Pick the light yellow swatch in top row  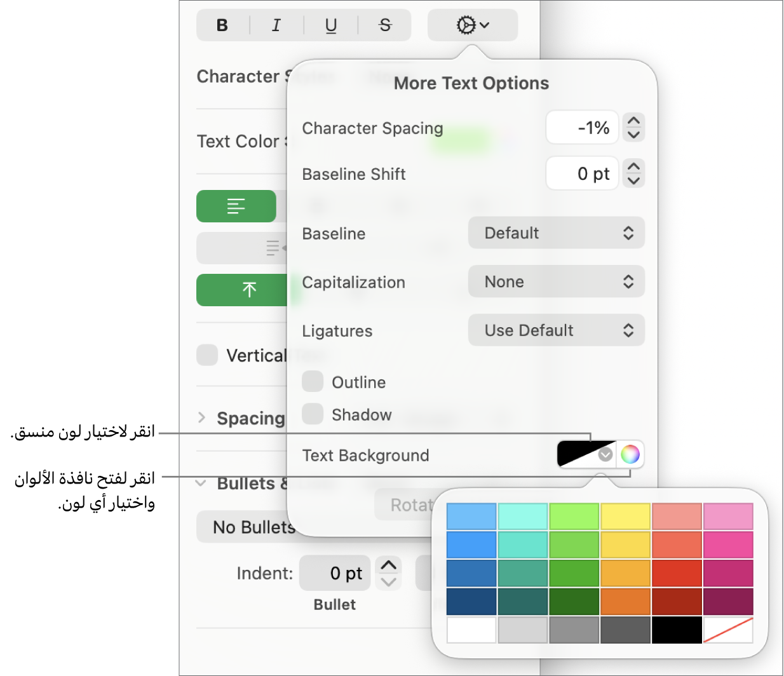626,517
